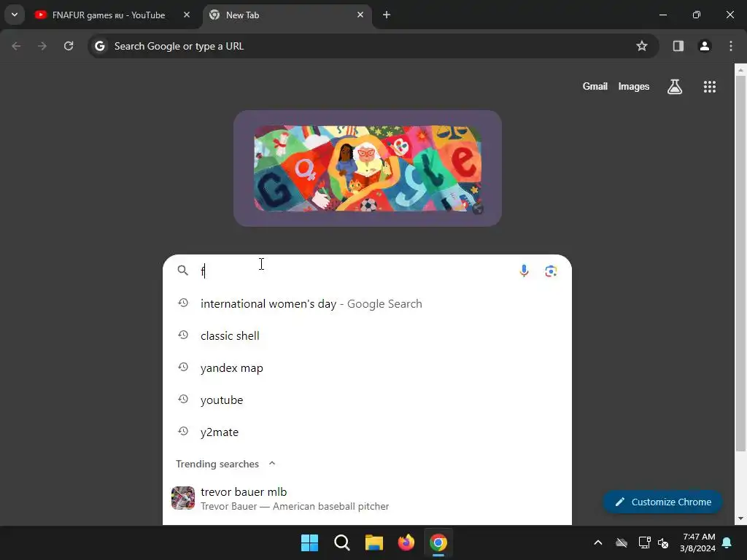Open Search Labs flask icon
The image size is (747, 560).
pos(675,87)
